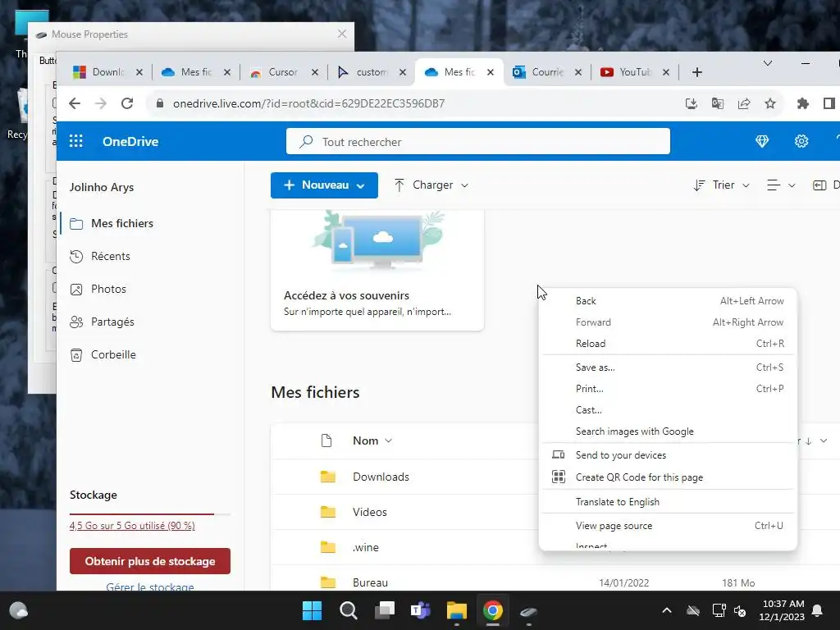Click the browser address bar URL

coord(308,103)
